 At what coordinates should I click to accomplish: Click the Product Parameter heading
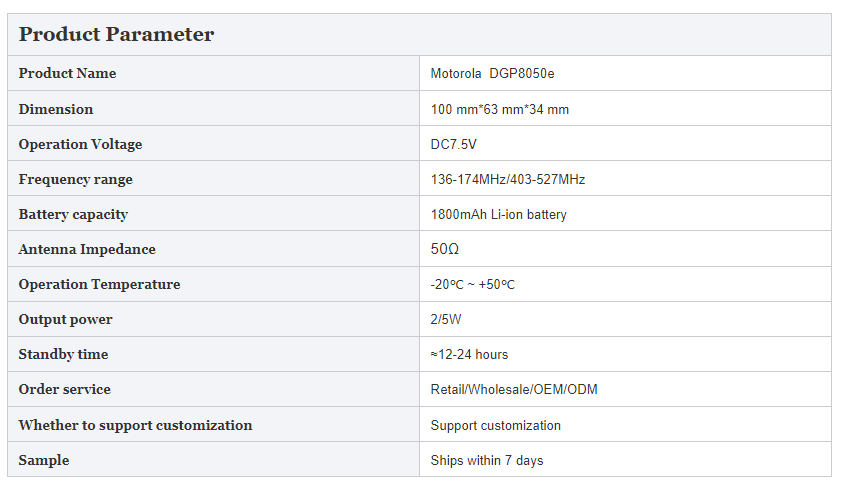[116, 34]
